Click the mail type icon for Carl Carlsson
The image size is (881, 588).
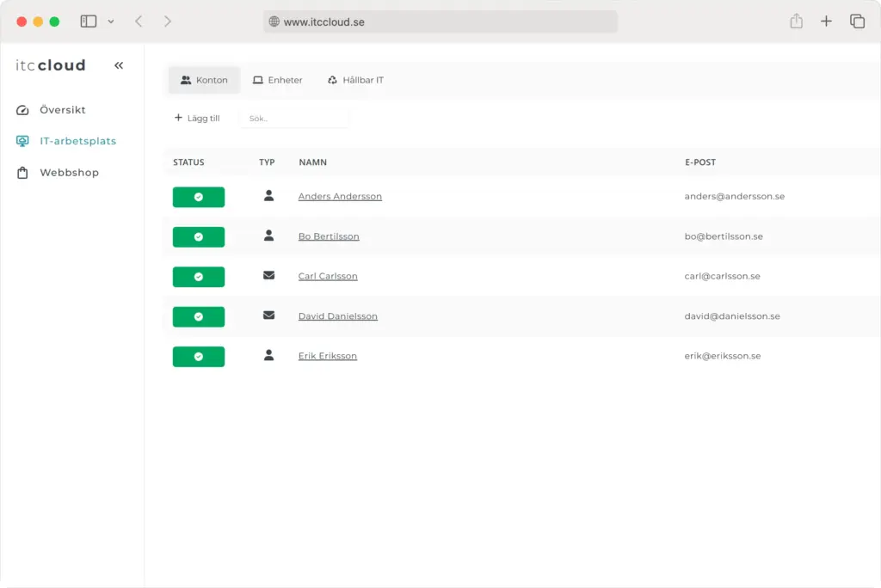[268, 276]
